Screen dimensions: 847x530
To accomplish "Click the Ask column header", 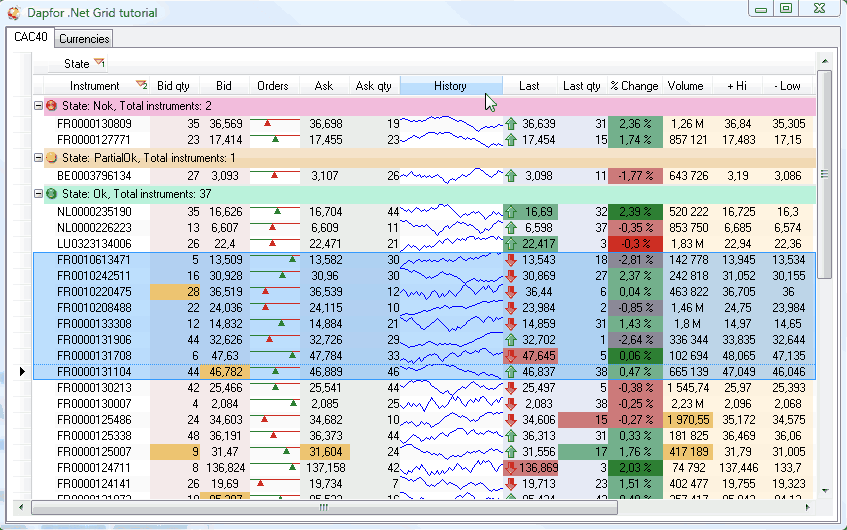I will click(x=324, y=86).
